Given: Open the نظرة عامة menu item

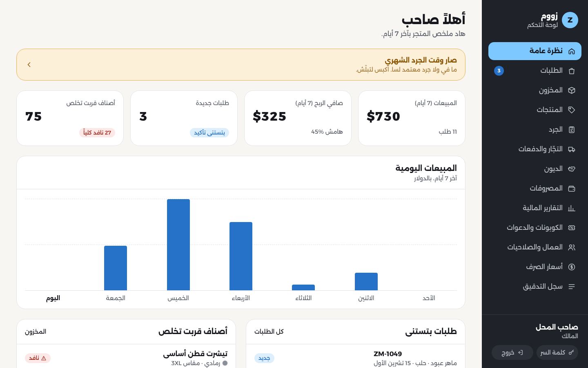Looking at the screenshot, I should (535, 51).
